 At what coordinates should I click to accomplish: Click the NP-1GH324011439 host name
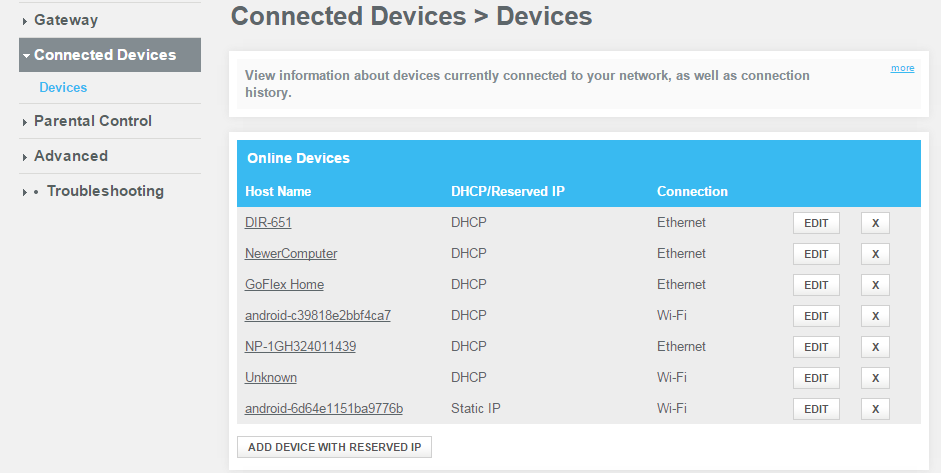point(300,347)
